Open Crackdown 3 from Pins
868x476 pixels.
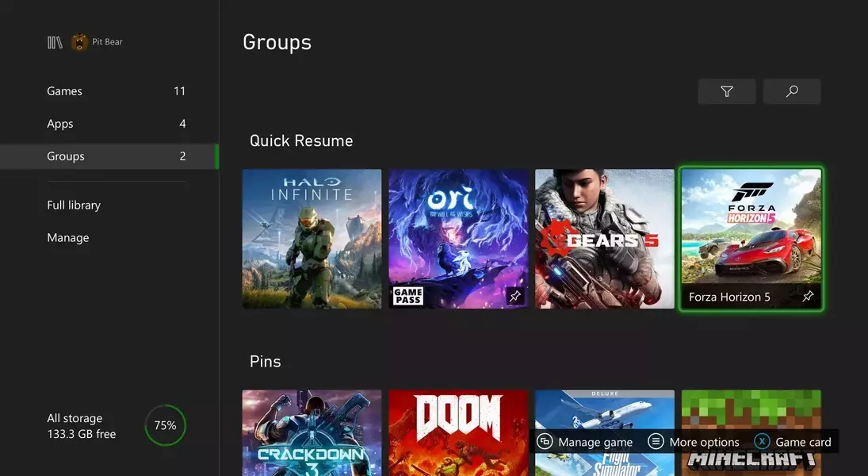click(312, 432)
